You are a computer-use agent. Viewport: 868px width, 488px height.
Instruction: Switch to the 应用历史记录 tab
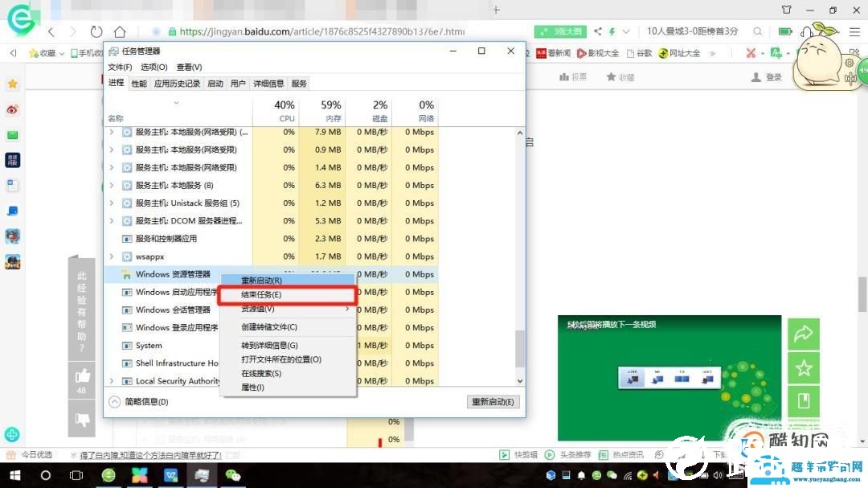177,84
